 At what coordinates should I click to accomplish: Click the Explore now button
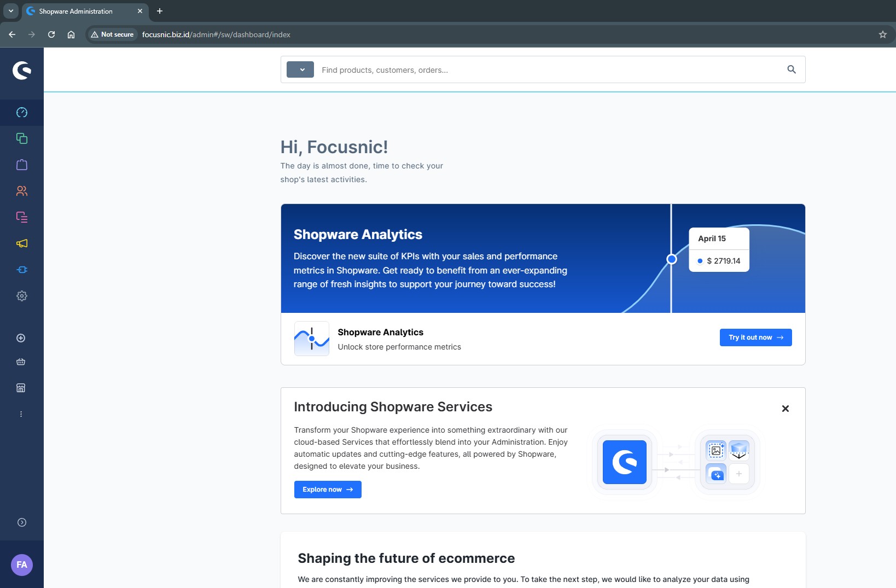(x=328, y=490)
